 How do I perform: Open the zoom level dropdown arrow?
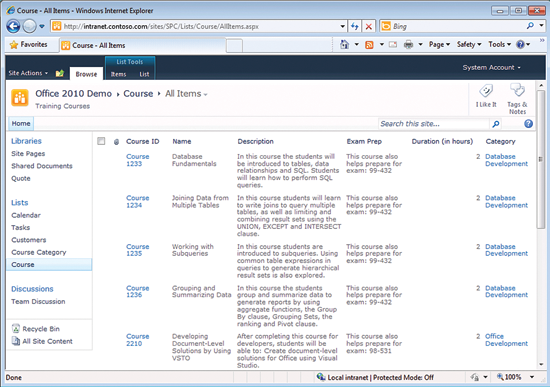(532, 377)
